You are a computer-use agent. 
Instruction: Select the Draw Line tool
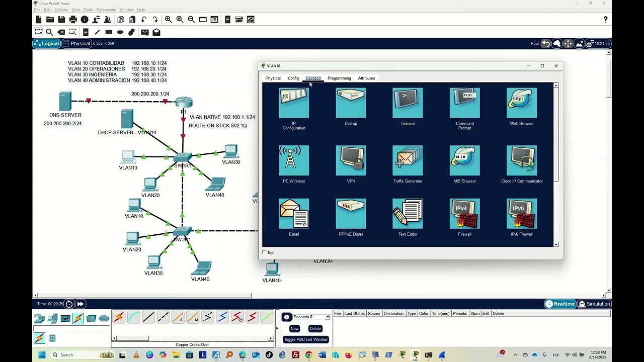click(x=97, y=32)
